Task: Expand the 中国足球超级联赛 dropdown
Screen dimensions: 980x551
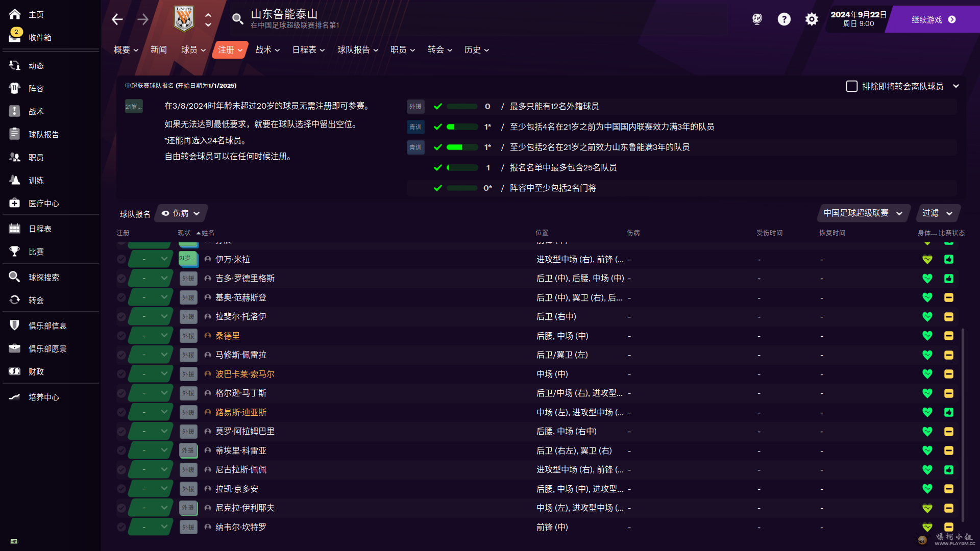Action: point(863,213)
